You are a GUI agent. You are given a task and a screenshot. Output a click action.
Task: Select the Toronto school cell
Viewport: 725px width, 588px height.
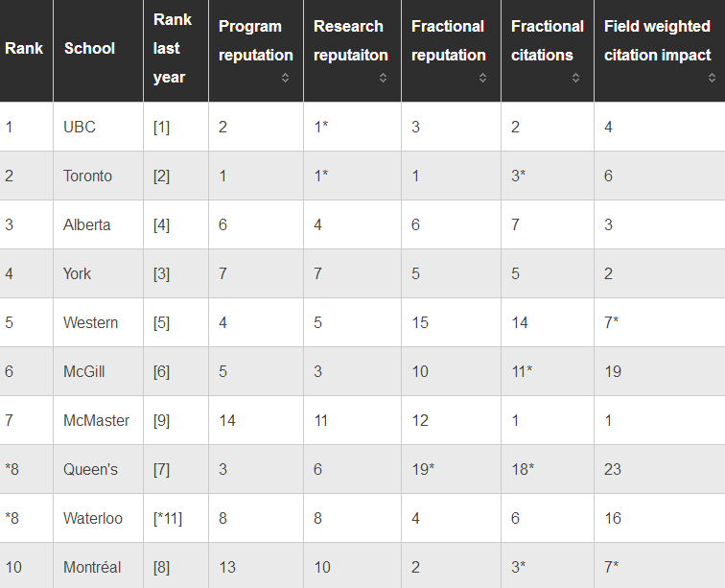87,176
